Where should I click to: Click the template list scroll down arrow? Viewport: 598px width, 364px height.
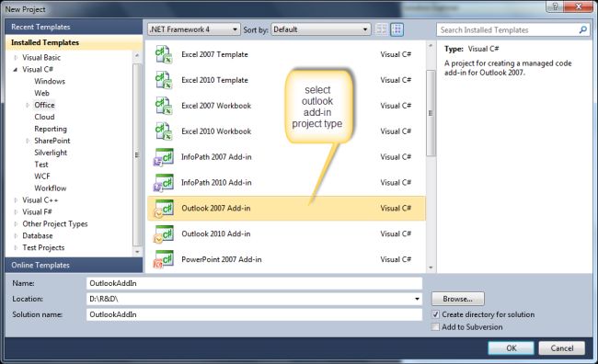click(431, 267)
